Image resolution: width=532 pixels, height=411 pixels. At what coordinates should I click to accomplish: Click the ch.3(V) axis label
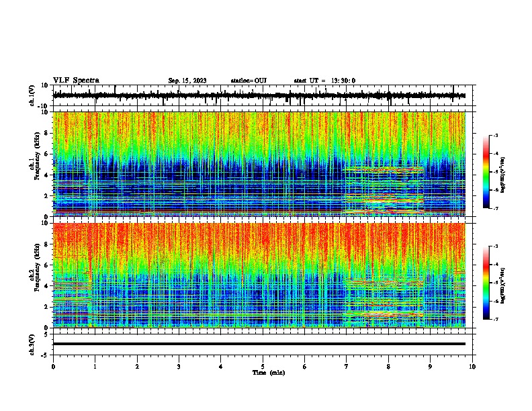tap(32, 345)
